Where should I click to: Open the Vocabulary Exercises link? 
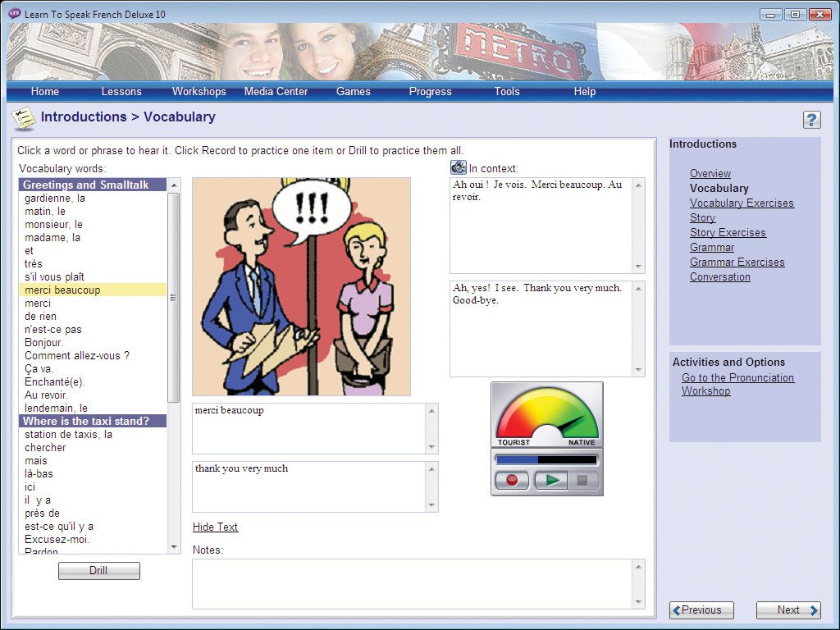742,203
